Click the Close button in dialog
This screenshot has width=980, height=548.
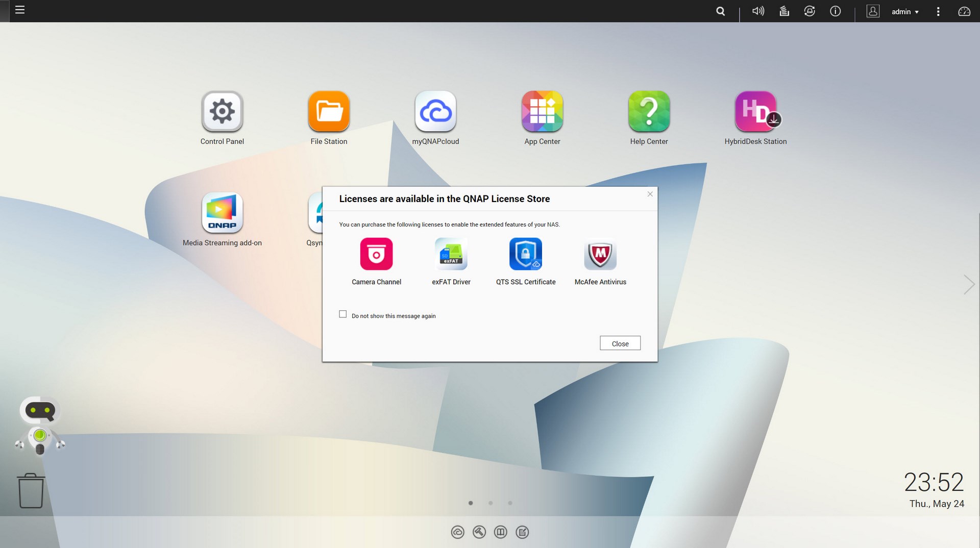point(620,343)
